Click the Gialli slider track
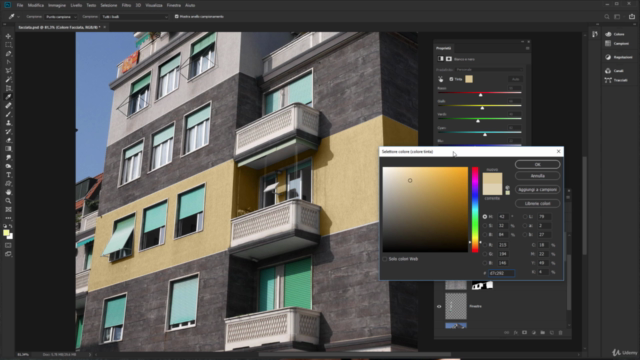The image size is (640, 360). [480, 106]
